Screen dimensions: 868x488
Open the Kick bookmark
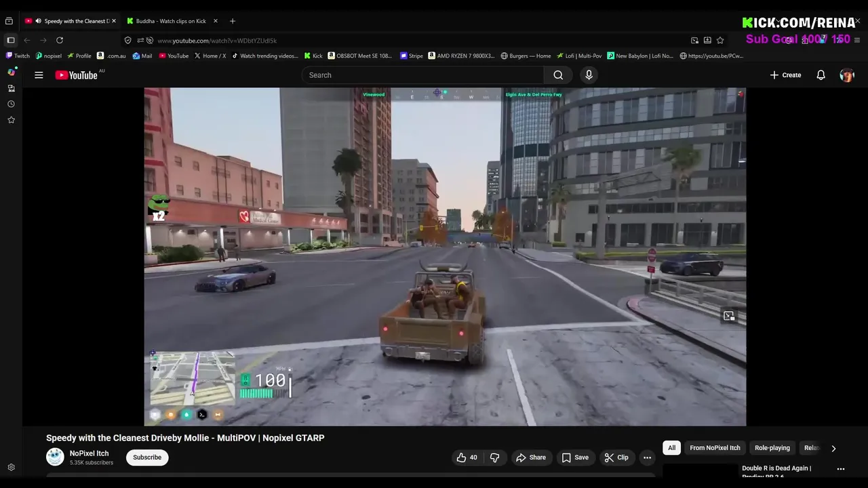point(313,56)
